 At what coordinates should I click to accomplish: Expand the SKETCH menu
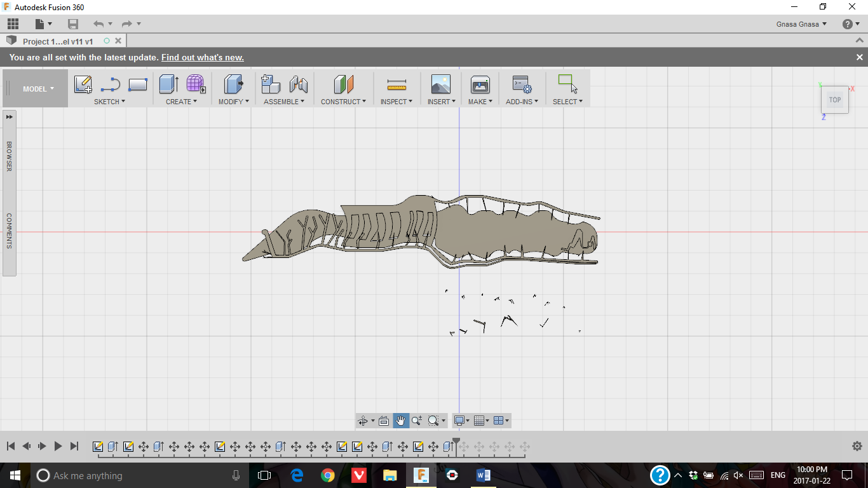pos(109,102)
